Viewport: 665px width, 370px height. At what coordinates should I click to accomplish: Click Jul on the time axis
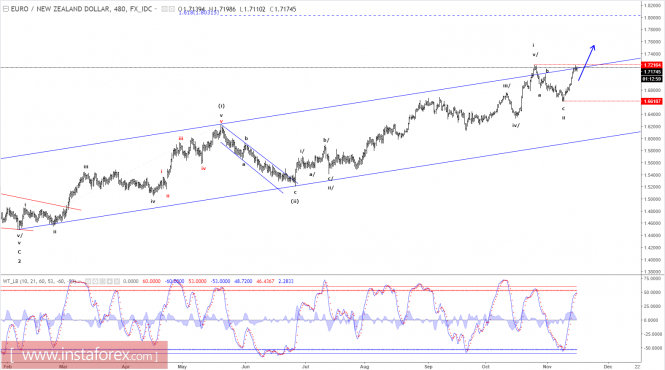(305, 366)
